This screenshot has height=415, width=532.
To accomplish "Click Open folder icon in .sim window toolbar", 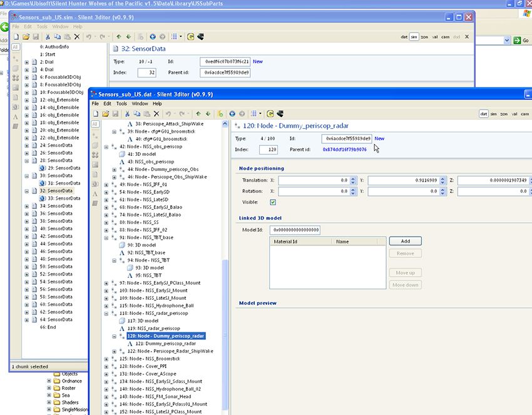I will pos(26,37).
